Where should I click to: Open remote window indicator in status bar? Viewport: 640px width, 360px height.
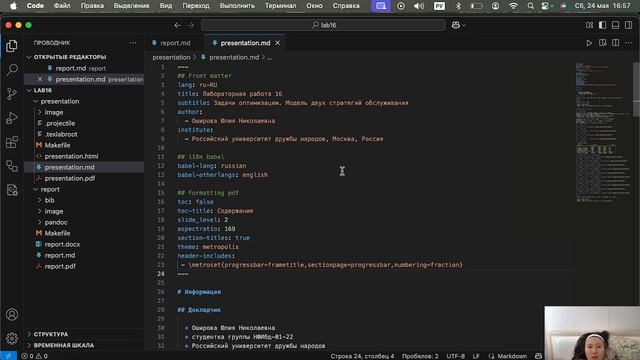8,356
